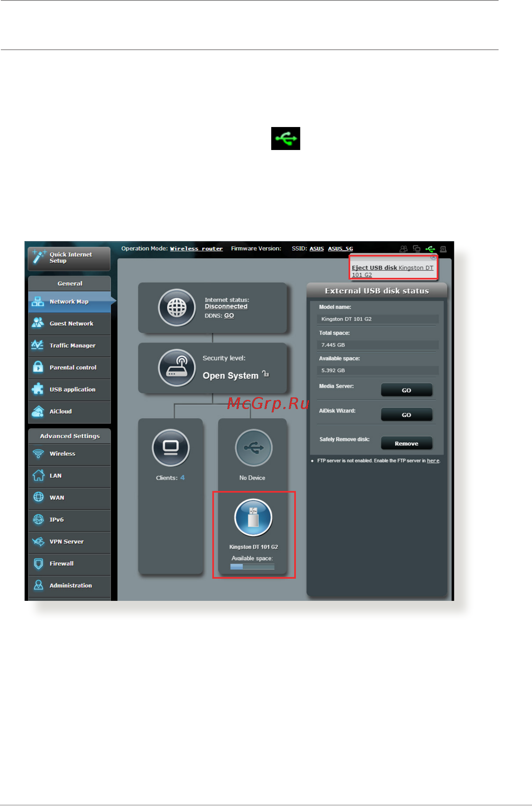This screenshot has width=532, height=806.
Task: Open Parental control settings
Action: [69, 368]
